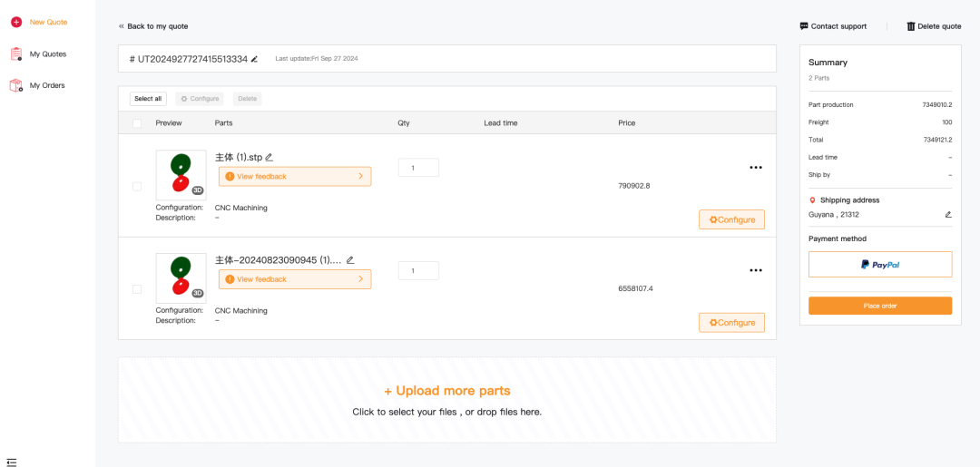Edit shipping address pencil icon
The height and width of the screenshot is (467, 980).
coord(948,215)
